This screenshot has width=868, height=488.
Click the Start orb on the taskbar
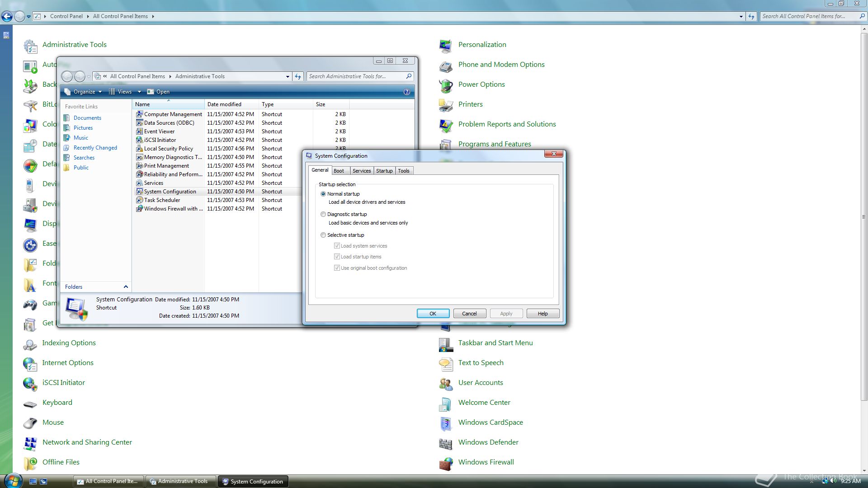tap(12, 480)
